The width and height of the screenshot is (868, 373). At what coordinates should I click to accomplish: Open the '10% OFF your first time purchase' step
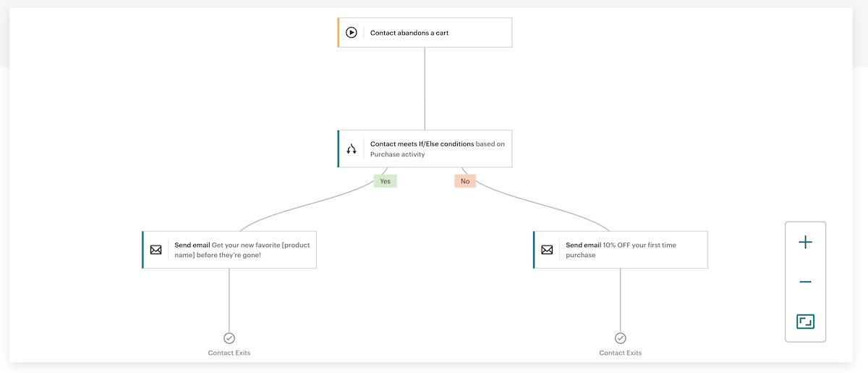620,250
